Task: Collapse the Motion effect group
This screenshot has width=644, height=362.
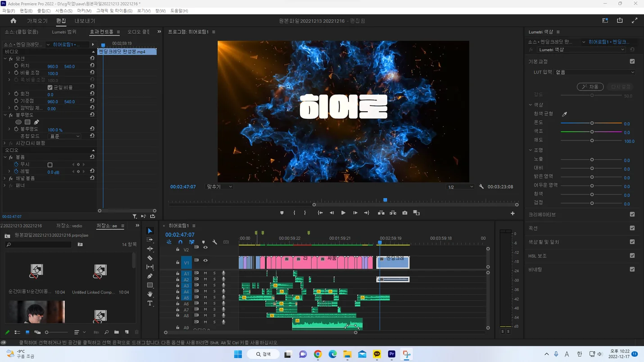Action: click(5, 59)
